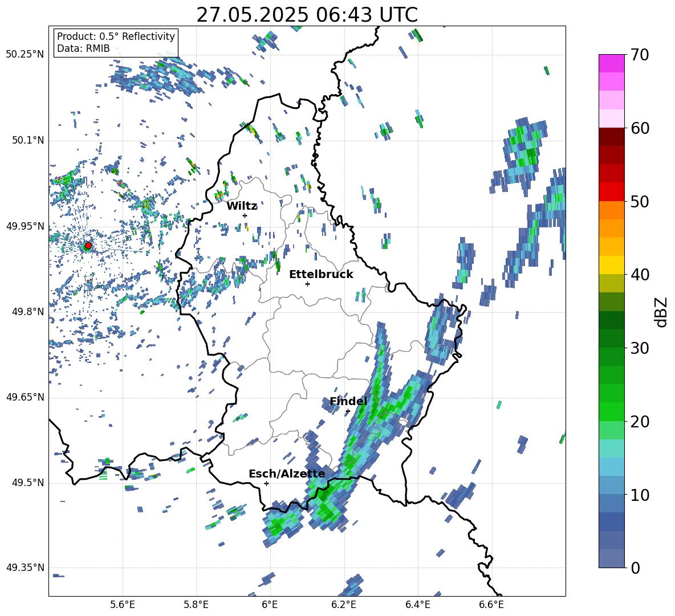Screen dimensions: 675x616
Task: Click the 70 value on the colorbar
Action: pos(640,55)
